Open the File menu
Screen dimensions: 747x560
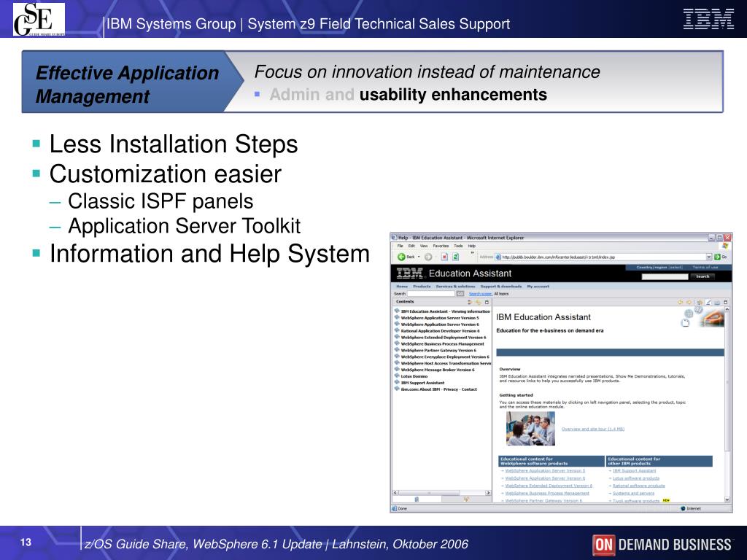tap(400, 246)
